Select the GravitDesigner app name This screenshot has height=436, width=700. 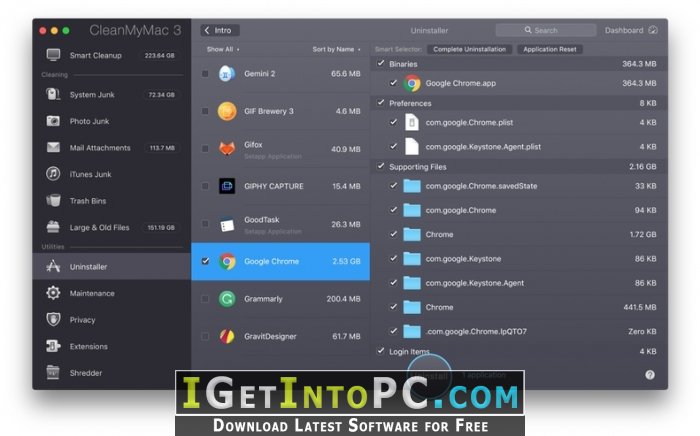coord(270,336)
